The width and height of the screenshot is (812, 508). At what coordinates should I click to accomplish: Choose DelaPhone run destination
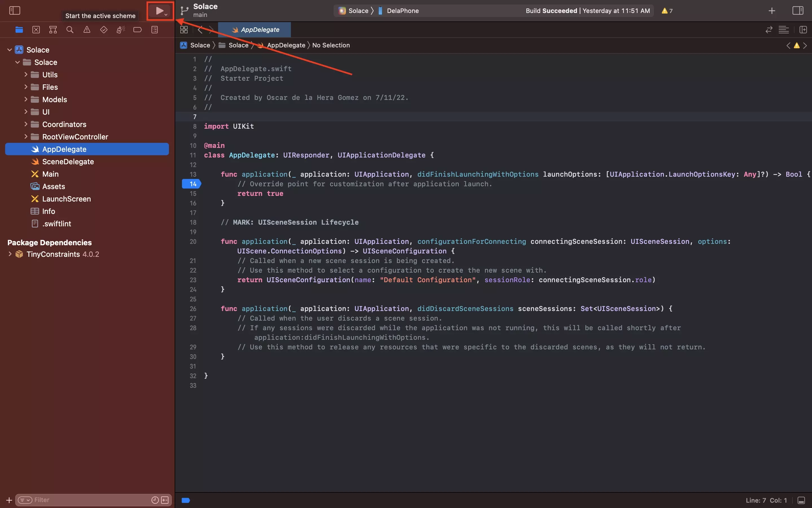coord(399,11)
